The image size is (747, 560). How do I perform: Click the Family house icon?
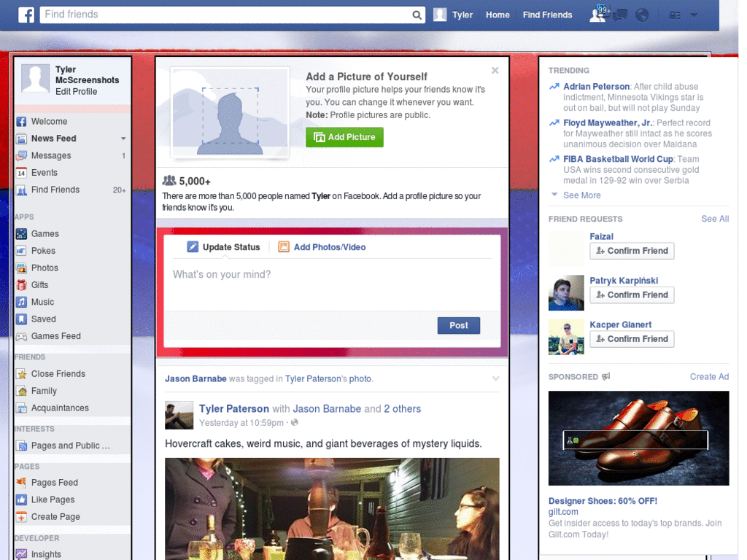(21, 391)
